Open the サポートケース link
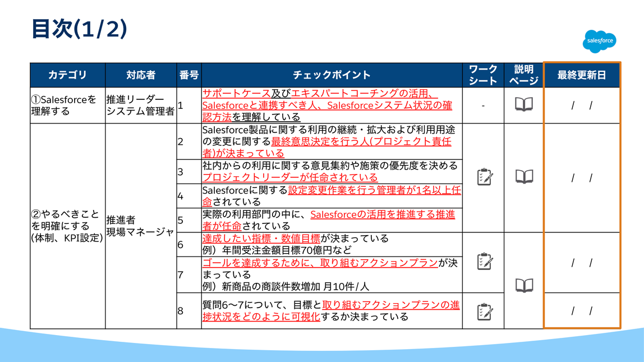This screenshot has width=644, height=362. pyautogui.click(x=236, y=93)
